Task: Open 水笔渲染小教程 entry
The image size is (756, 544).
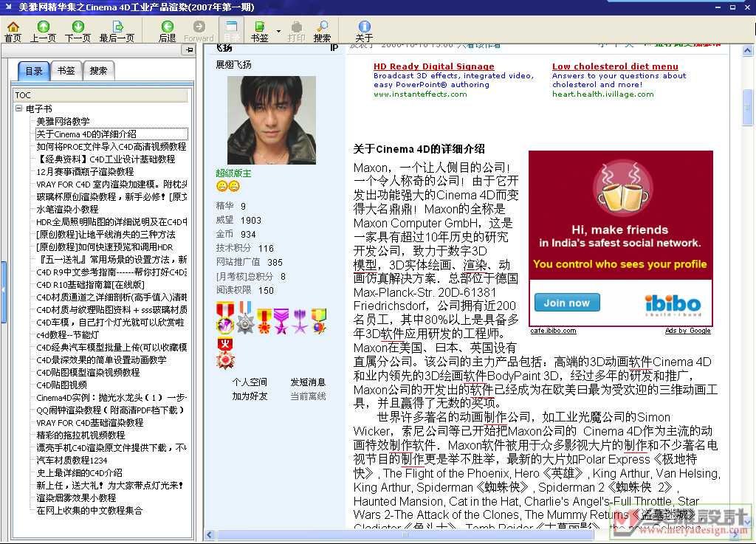Action: click(x=67, y=209)
